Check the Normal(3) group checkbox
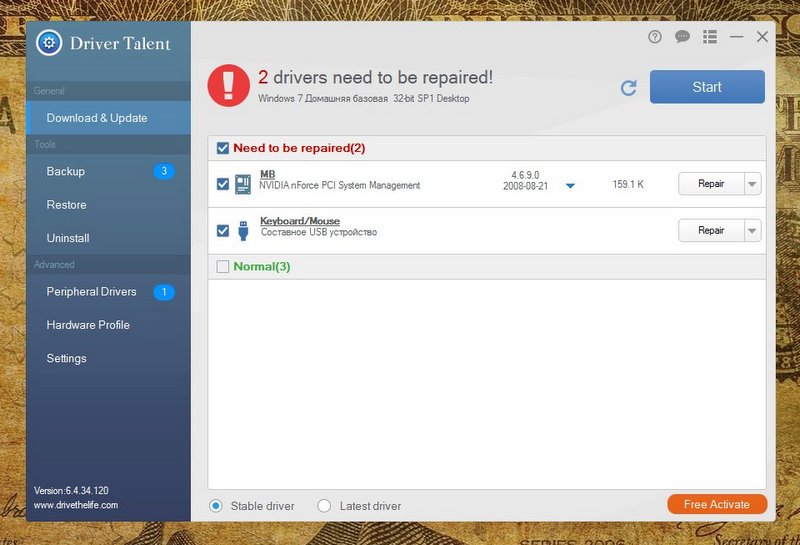This screenshot has height=545, width=800. (223, 266)
